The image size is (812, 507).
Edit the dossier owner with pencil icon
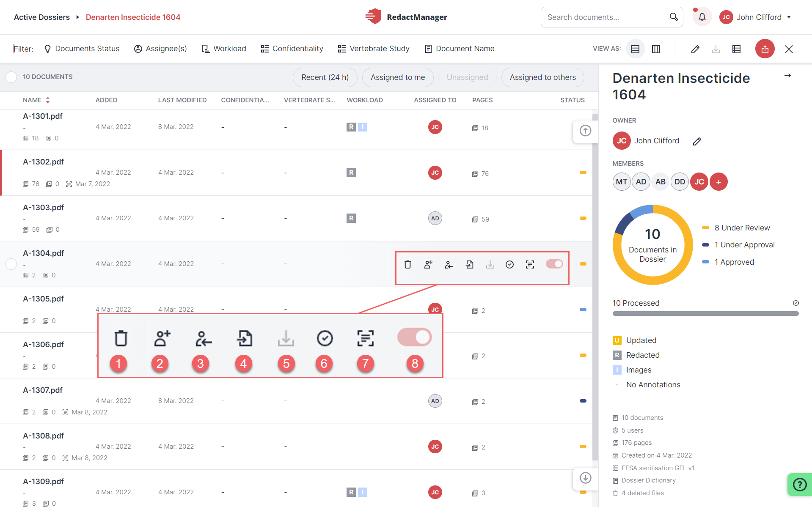pos(697,141)
